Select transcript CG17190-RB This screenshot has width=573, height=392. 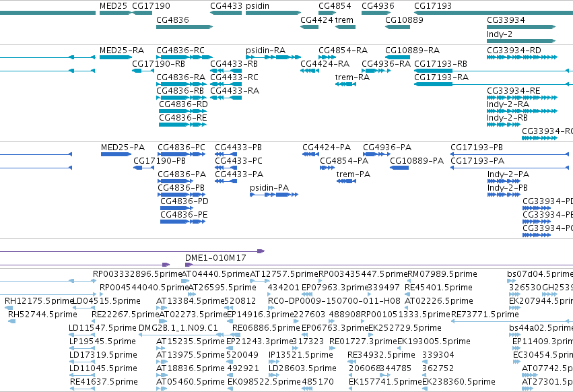[x=143, y=71]
